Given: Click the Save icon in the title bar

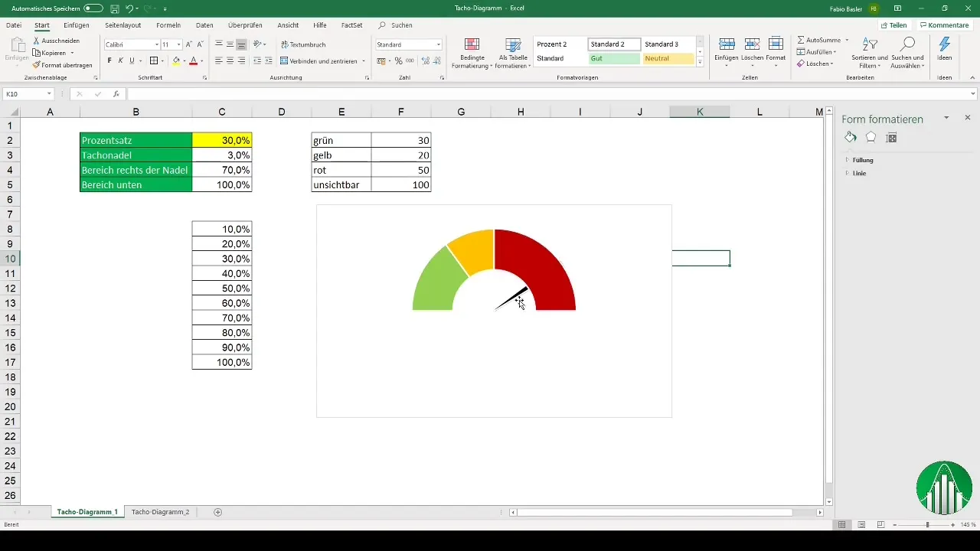Looking at the screenshot, I should (x=114, y=8).
